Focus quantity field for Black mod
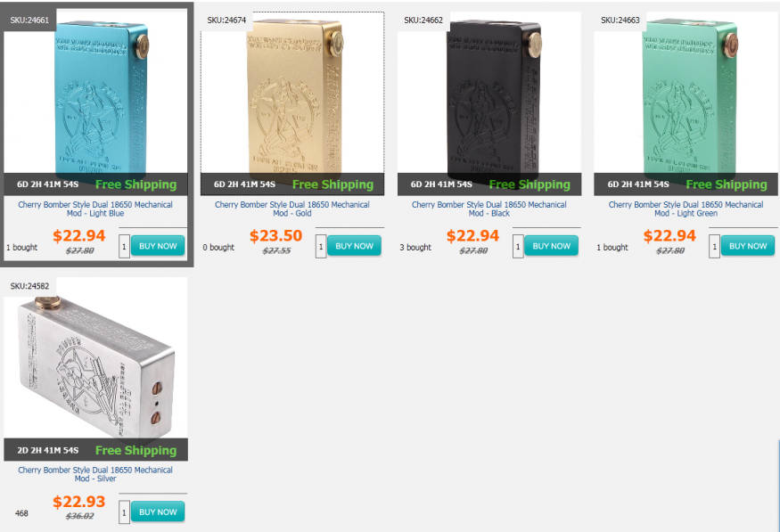This screenshot has height=532, width=780. [x=518, y=247]
